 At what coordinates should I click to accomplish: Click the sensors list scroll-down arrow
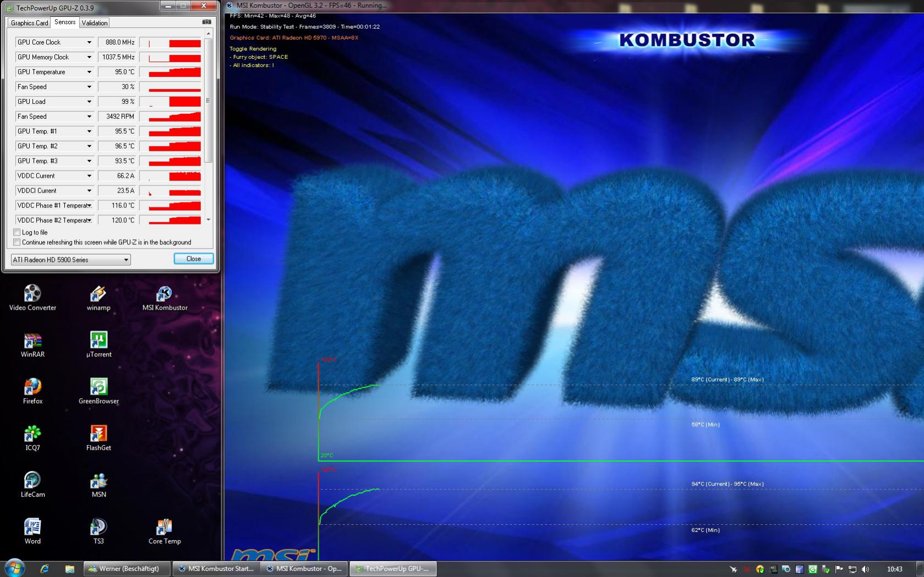208,220
